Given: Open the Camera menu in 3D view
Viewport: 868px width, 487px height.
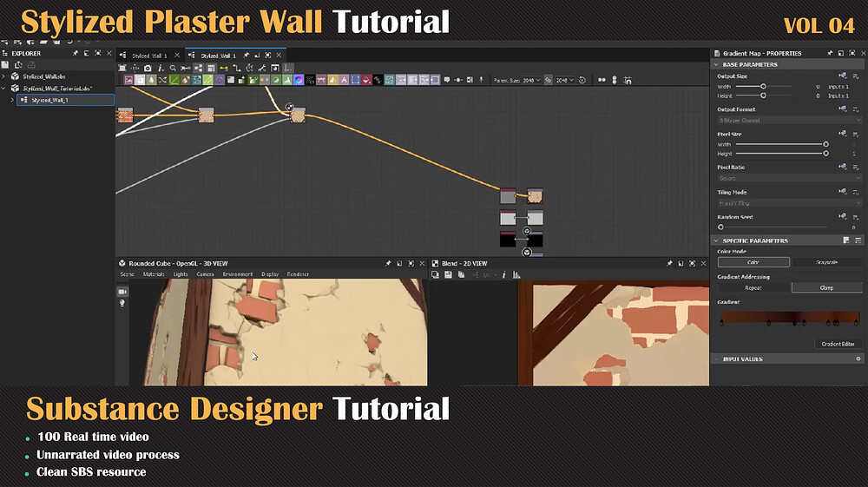Looking at the screenshot, I should (205, 274).
